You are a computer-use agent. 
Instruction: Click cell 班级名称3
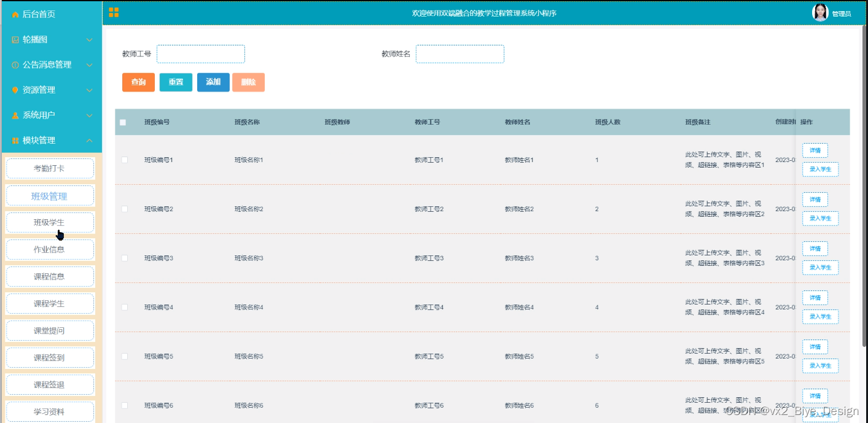249,258
